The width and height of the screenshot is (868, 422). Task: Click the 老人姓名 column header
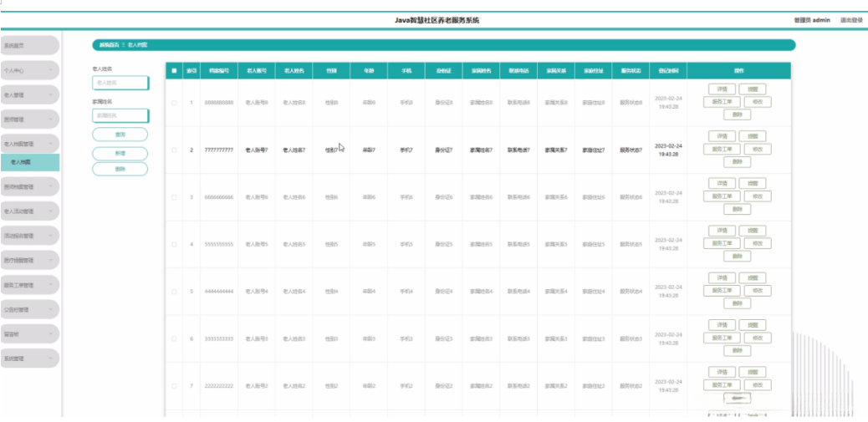point(294,71)
